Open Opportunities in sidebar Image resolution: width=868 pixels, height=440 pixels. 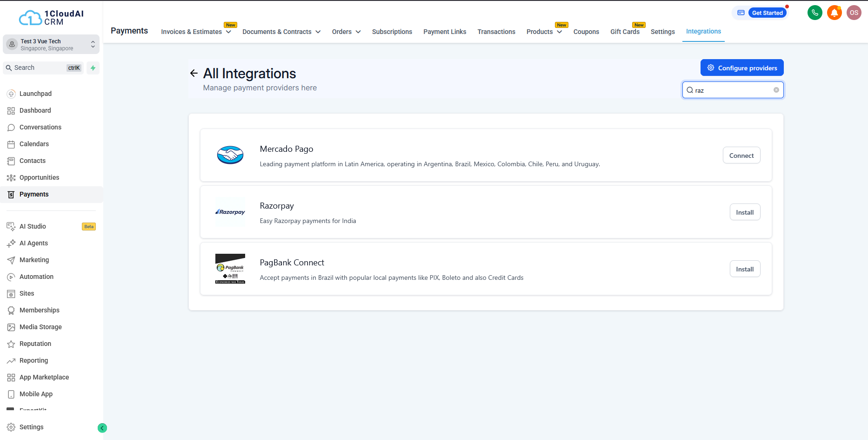click(40, 177)
